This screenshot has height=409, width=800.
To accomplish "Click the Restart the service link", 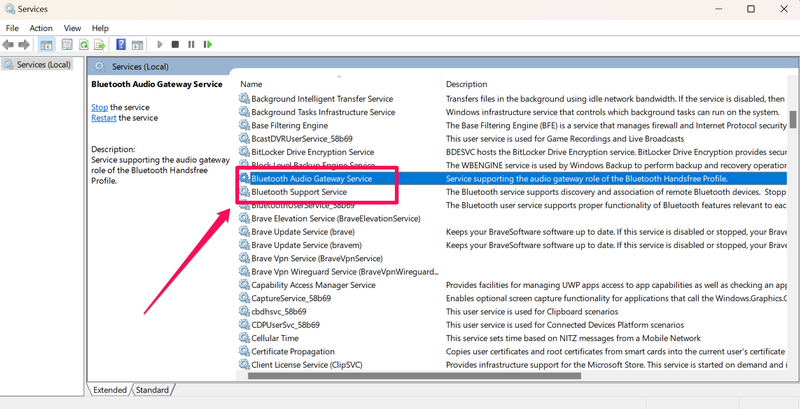I will tap(104, 118).
